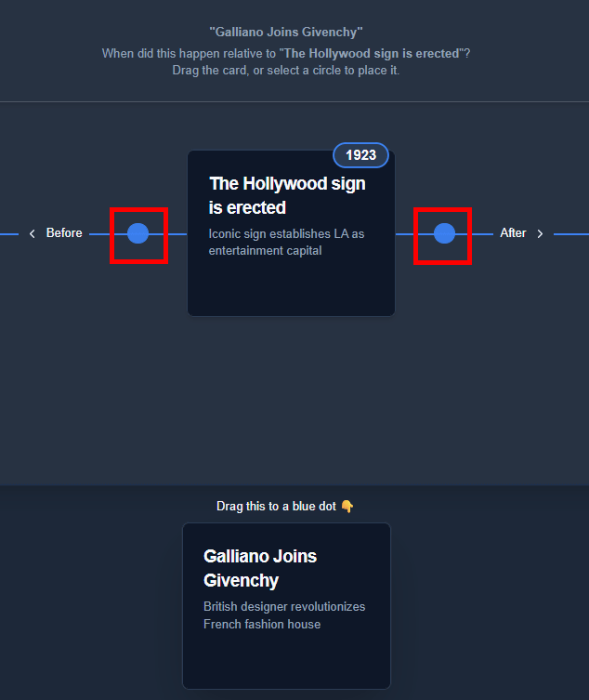Click the After label

pos(513,233)
